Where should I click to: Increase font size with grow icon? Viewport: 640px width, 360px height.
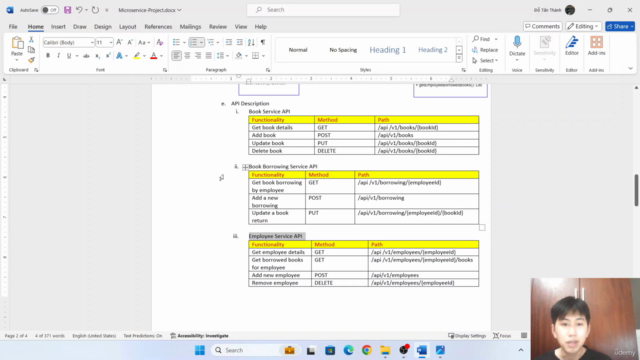[x=119, y=42]
